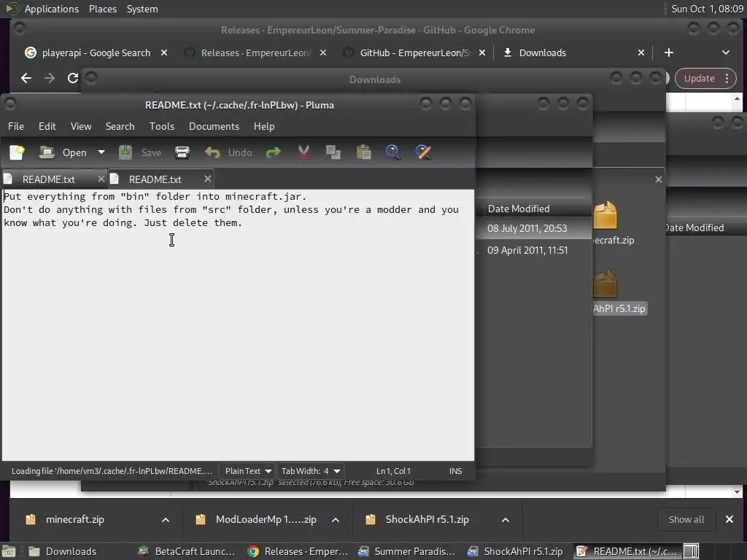Switch to Downloads window in taskbar
This screenshot has width=747, height=560.
point(71,551)
